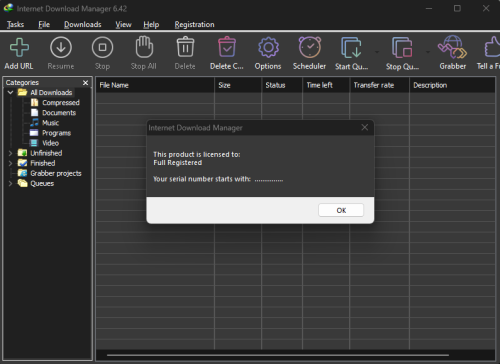This screenshot has height=364, width=500.
Task: Select the Music category
Action: click(x=50, y=123)
